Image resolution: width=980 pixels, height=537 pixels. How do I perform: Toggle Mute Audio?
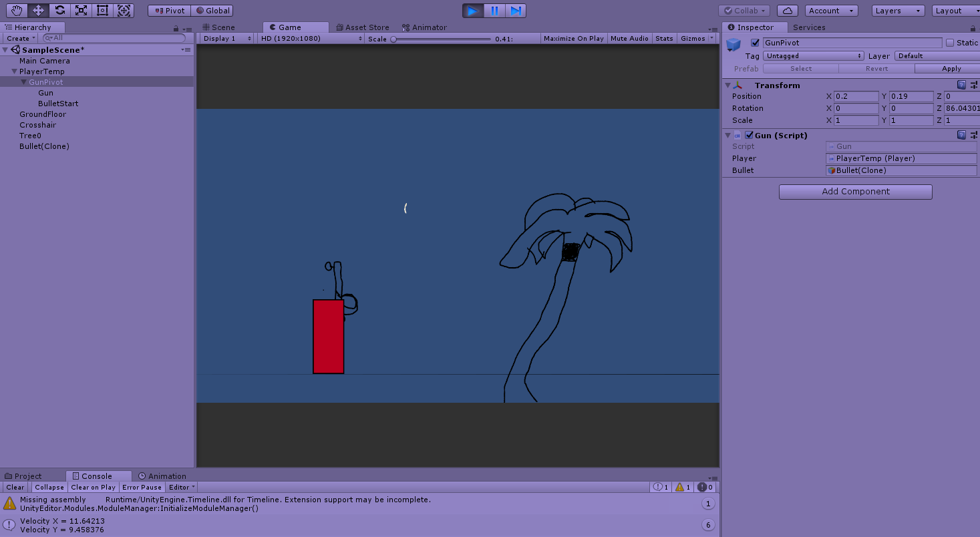tap(629, 39)
